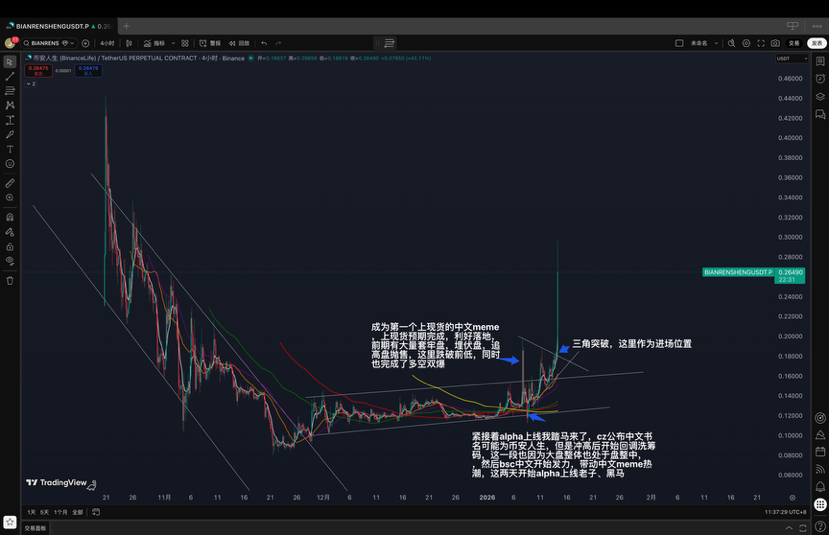Open the USDT currency dropdown

coord(788,58)
